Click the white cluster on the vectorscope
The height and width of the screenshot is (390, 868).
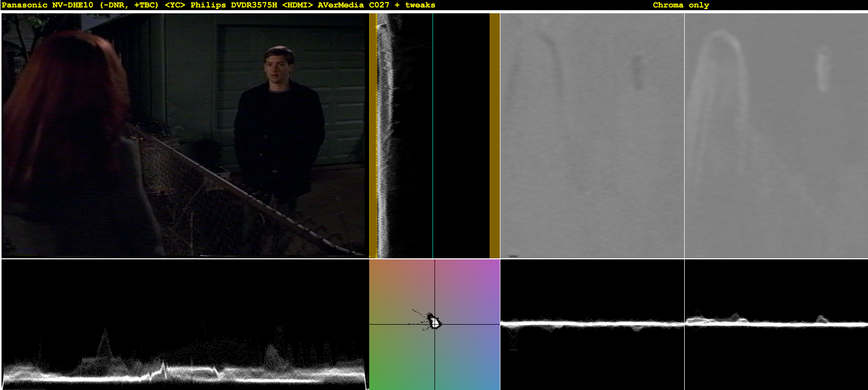click(x=435, y=322)
